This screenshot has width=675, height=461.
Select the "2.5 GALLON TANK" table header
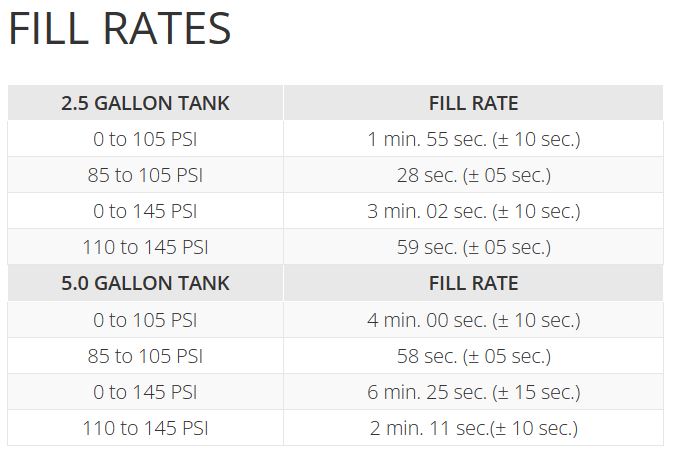tap(145, 103)
